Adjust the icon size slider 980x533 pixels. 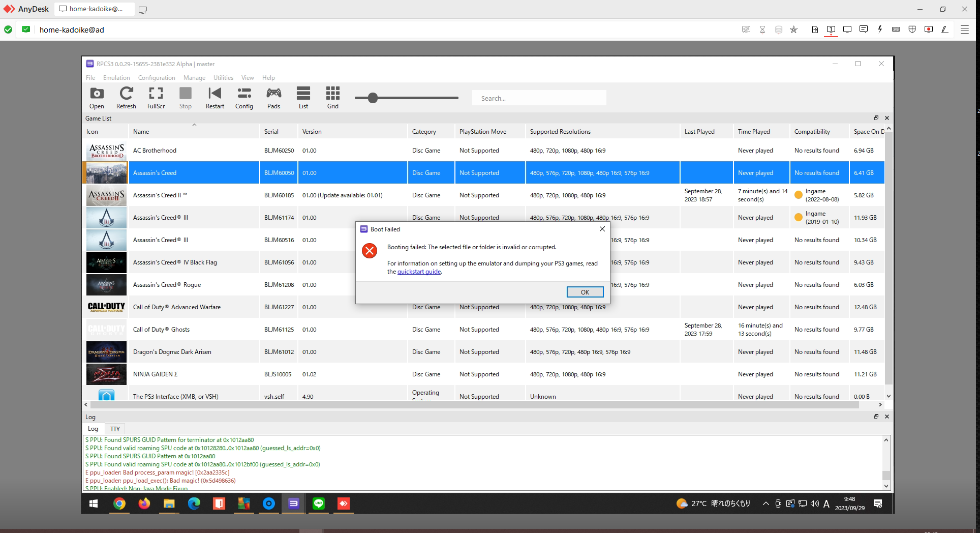[x=373, y=98]
